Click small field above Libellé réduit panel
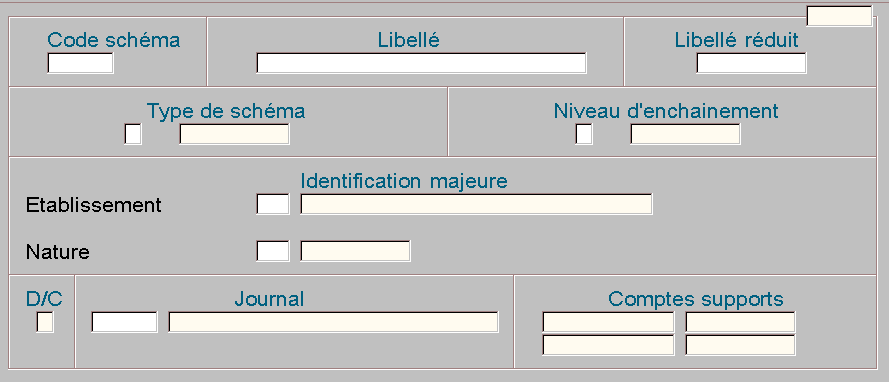 pyautogui.click(x=839, y=16)
